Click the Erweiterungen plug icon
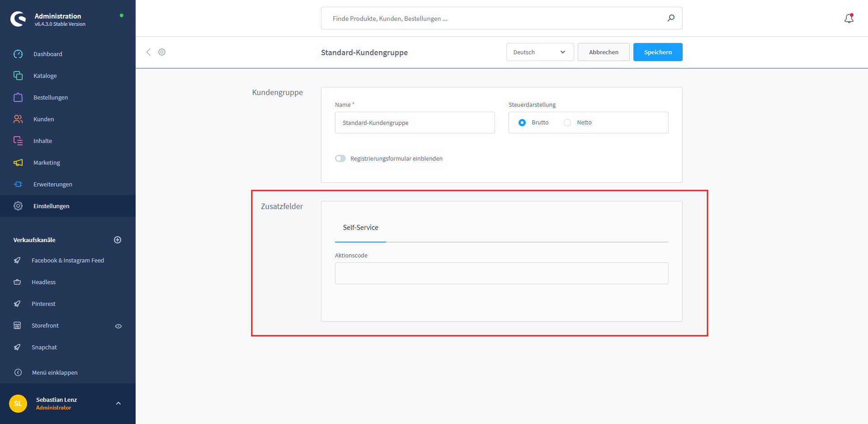The width and height of the screenshot is (868, 424). pos(18,184)
